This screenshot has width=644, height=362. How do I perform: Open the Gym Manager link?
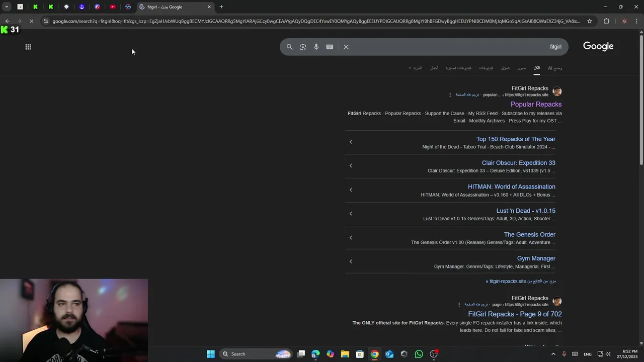point(536,258)
